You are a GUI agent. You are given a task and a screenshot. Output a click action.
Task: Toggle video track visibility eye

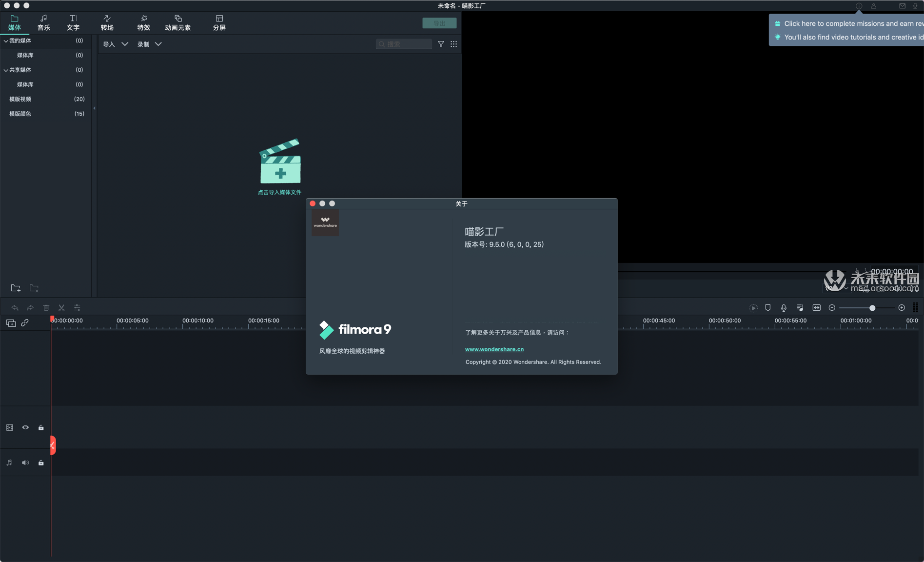pos(25,427)
